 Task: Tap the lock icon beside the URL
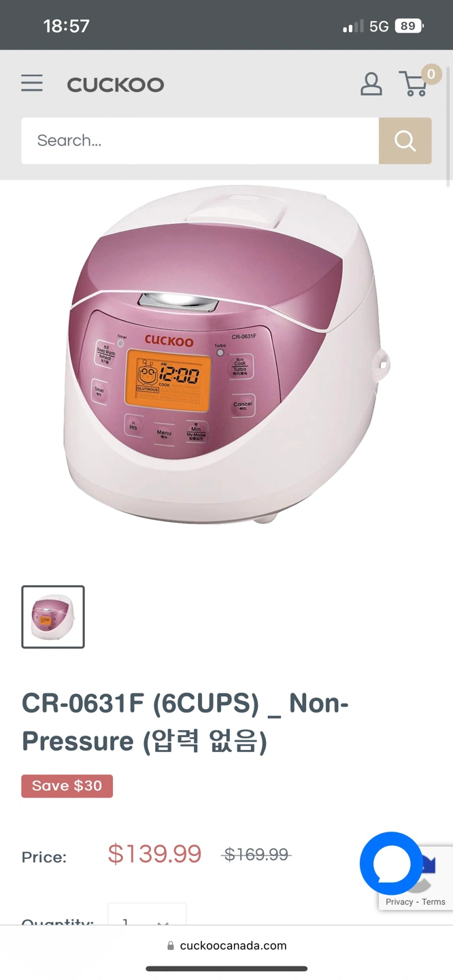171,946
